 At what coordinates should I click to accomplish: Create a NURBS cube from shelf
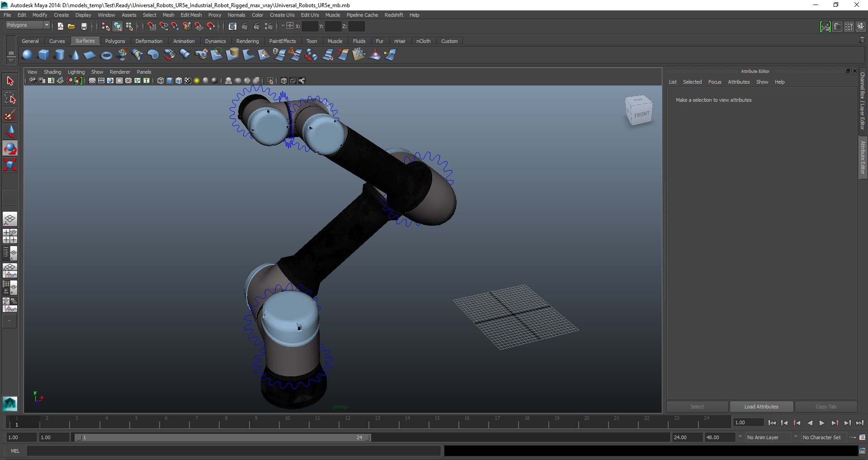[x=43, y=55]
